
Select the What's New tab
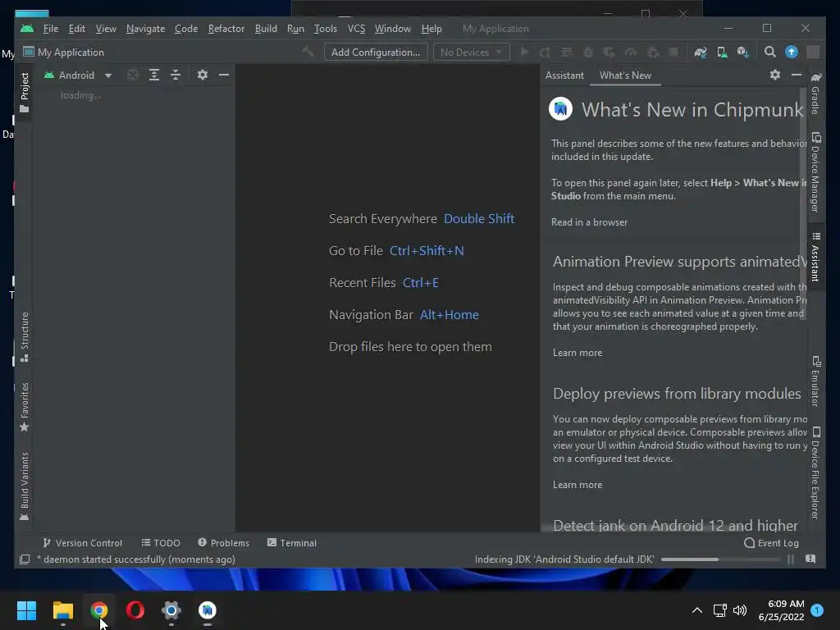tap(625, 75)
